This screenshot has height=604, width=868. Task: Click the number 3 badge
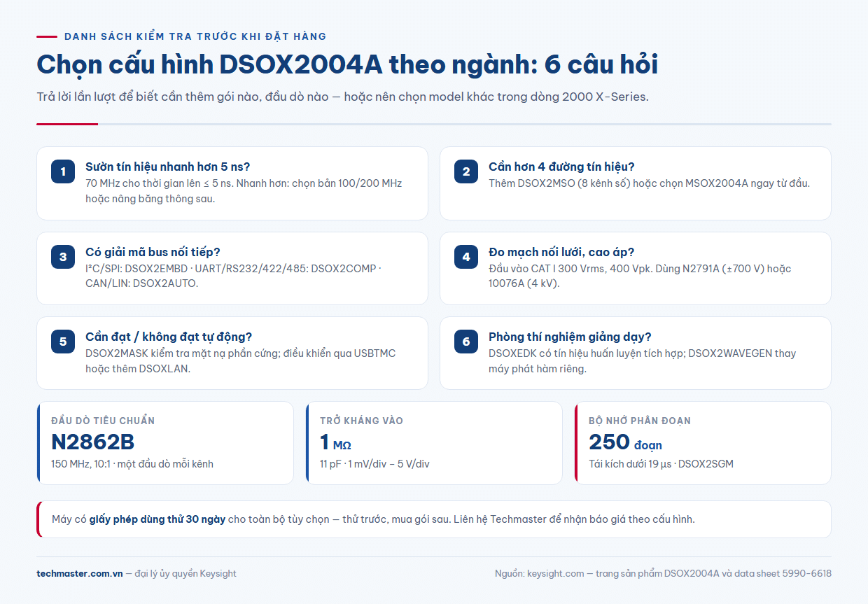pyautogui.click(x=63, y=257)
